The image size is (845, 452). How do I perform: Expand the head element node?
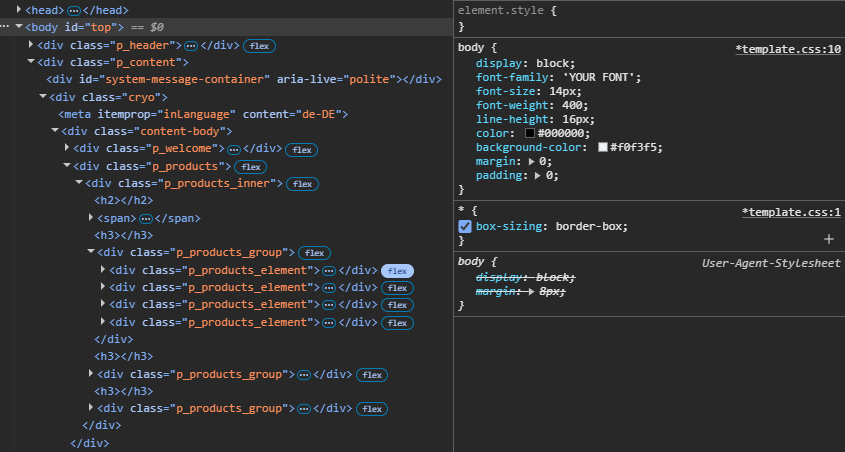pos(19,10)
